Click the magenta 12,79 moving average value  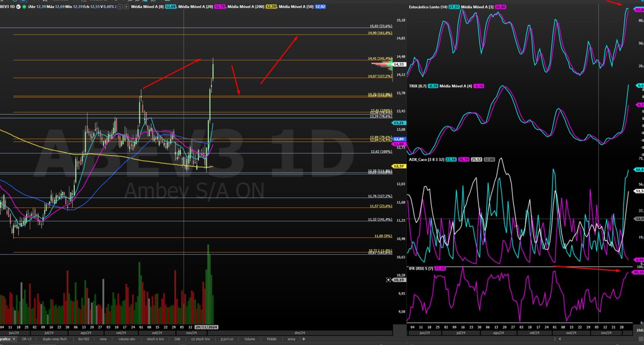point(219,6)
